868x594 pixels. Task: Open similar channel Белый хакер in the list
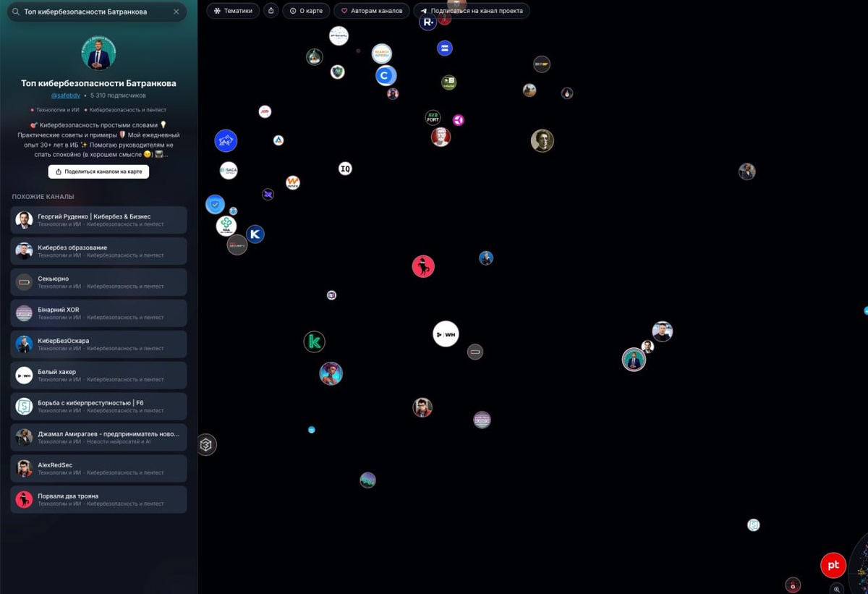[x=98, y=376]
